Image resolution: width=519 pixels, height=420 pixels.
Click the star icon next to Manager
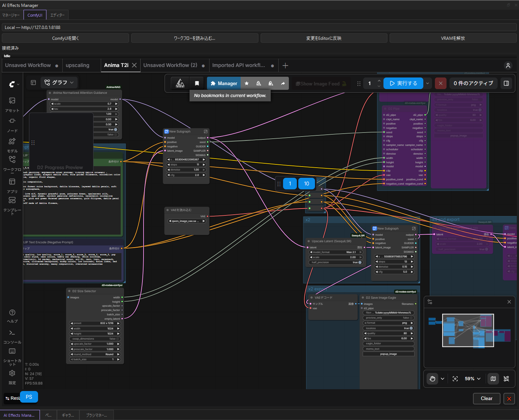point(246,83)
